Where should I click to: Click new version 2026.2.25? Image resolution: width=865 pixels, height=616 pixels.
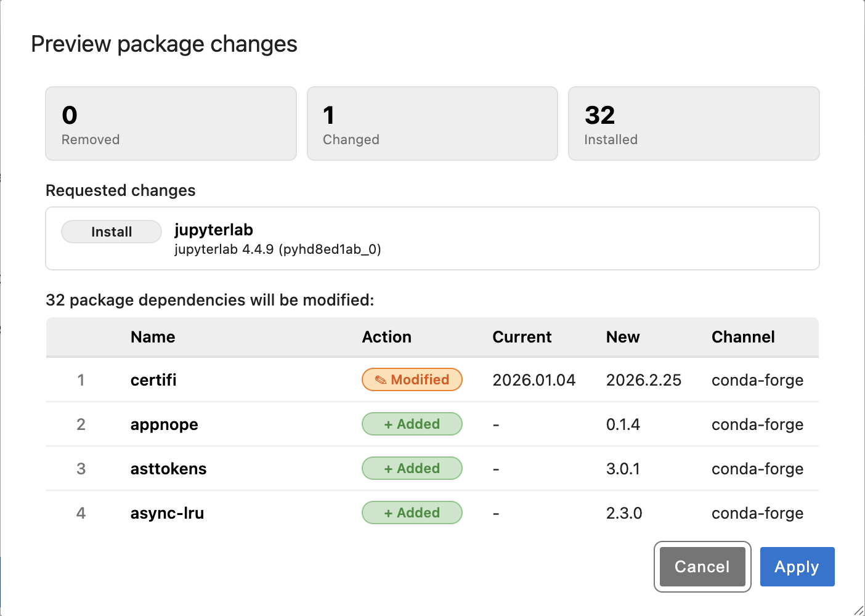click(644, 380)
